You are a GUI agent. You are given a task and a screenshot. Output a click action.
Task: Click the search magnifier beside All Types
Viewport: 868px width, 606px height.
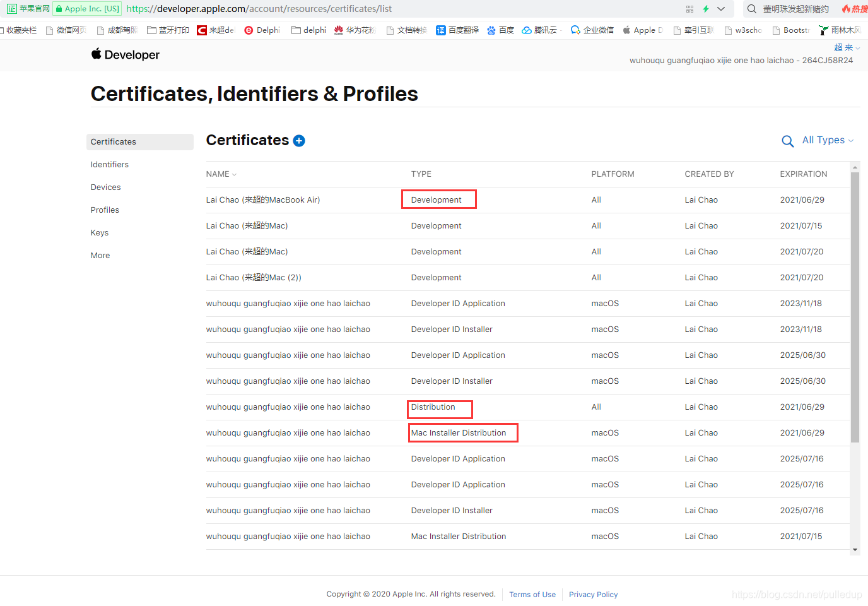pos(787,140)
